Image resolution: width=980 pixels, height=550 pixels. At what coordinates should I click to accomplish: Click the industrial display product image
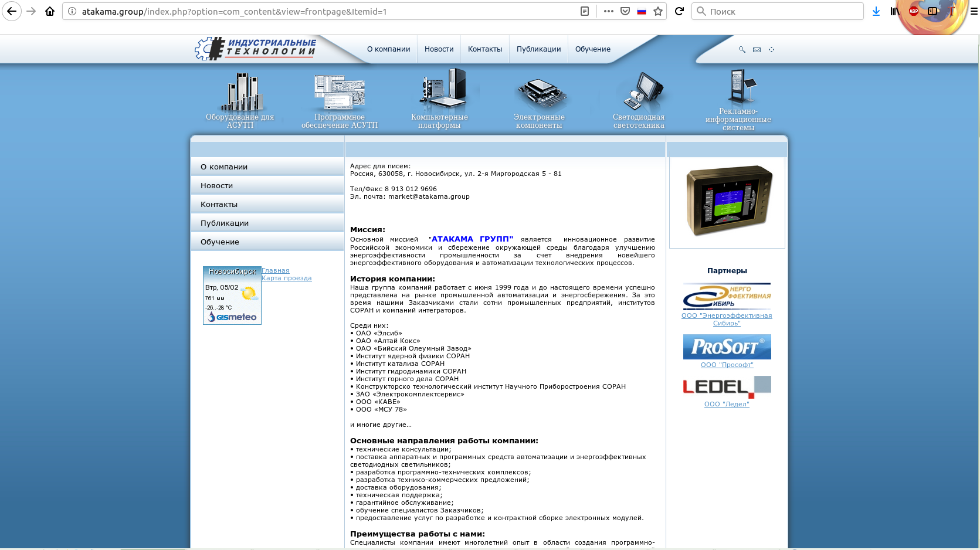click(x=728, y=201)
